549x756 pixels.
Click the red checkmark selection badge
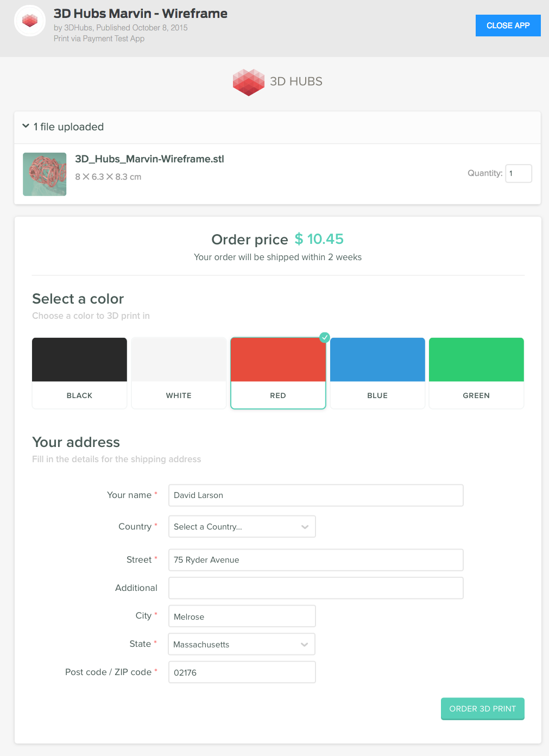click(325, 337)
